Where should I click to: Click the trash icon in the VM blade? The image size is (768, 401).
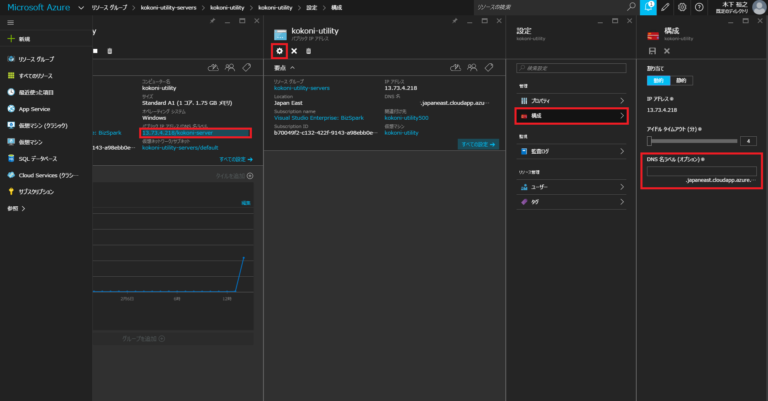(110, 51)
